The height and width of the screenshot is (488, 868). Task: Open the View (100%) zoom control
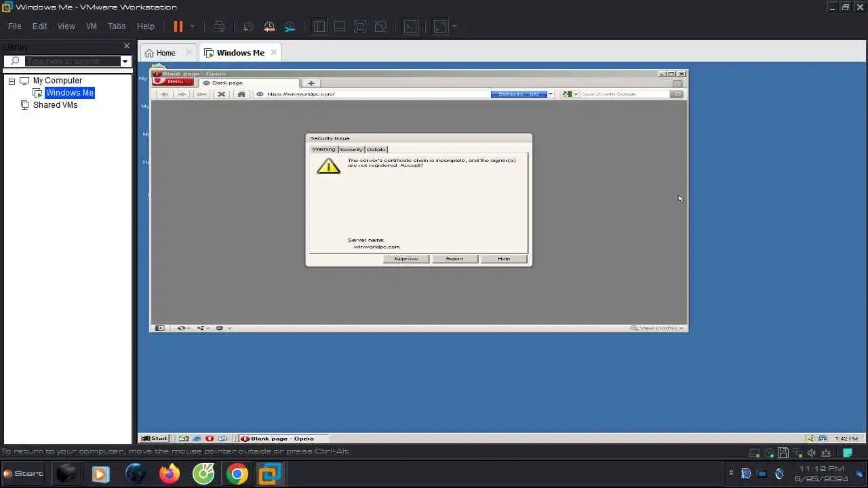(x=656, y=328)
